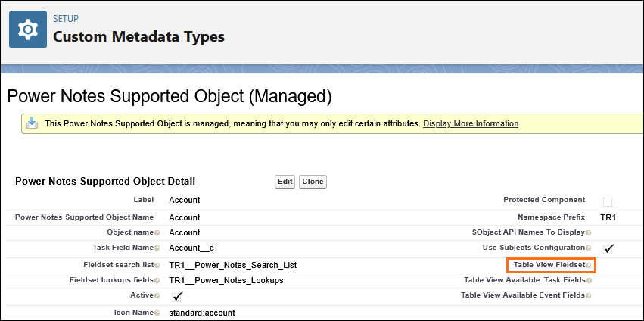Select the Custom Metadata Types heading

click(138, 36)
